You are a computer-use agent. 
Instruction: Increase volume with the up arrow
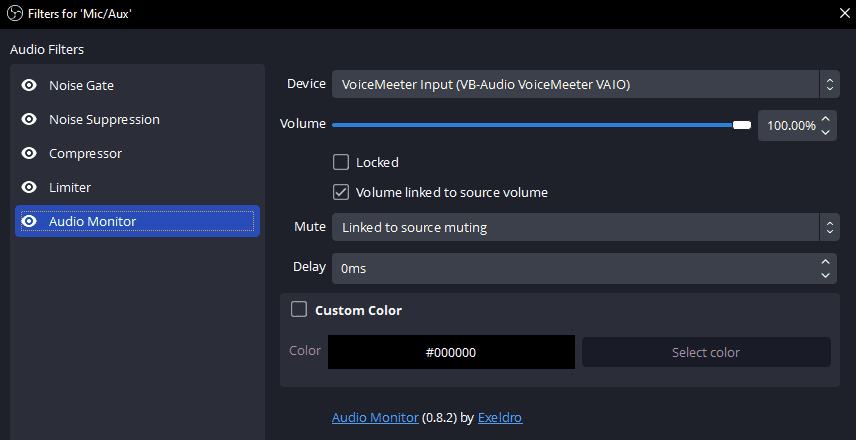(825, 119)
